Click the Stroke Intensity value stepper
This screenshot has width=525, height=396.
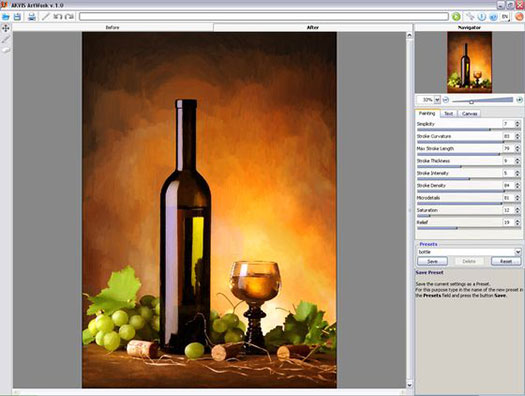[517, 173]
